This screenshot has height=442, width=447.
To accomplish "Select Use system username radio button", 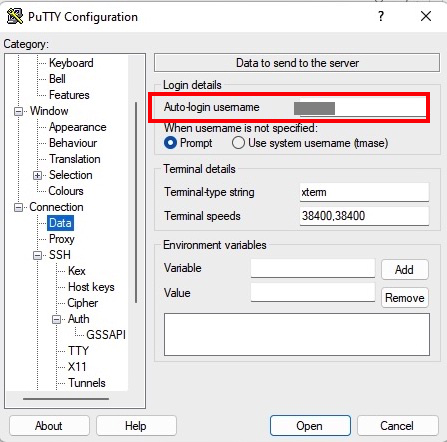I will coord(238,143).
